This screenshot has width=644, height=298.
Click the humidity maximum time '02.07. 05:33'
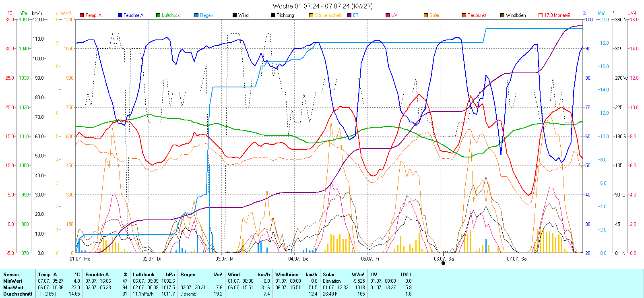pos(98,288)
